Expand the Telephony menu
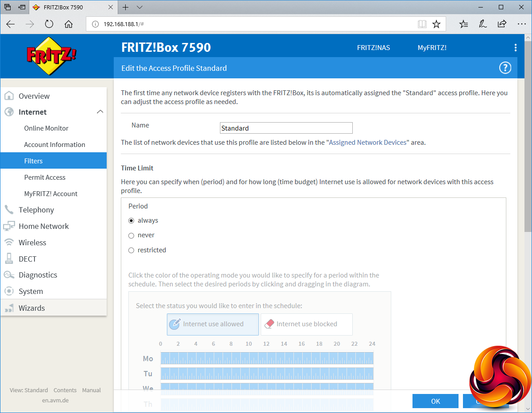This screenshot has height=413, width=532. (36, 210)
